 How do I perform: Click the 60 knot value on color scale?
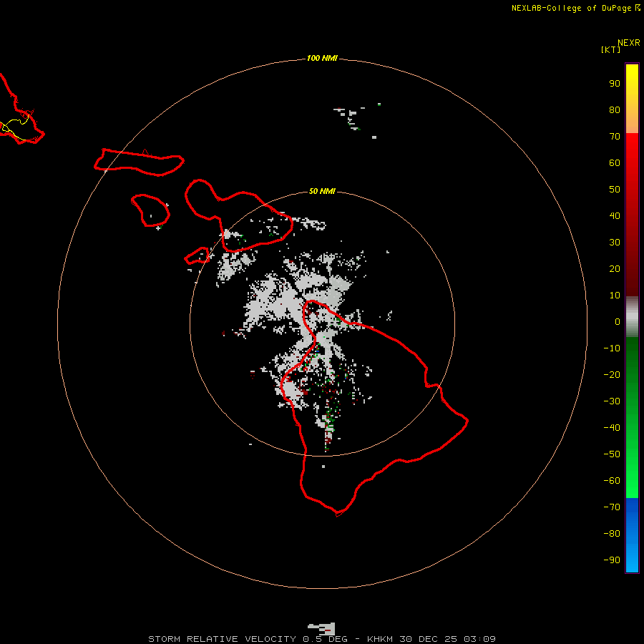coord(615,163)
